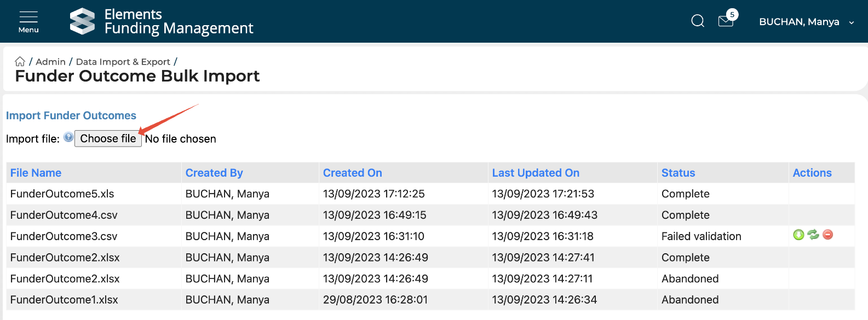Click the Import Funder Outcomes heading
868x320 pixels.
[71, 115]
